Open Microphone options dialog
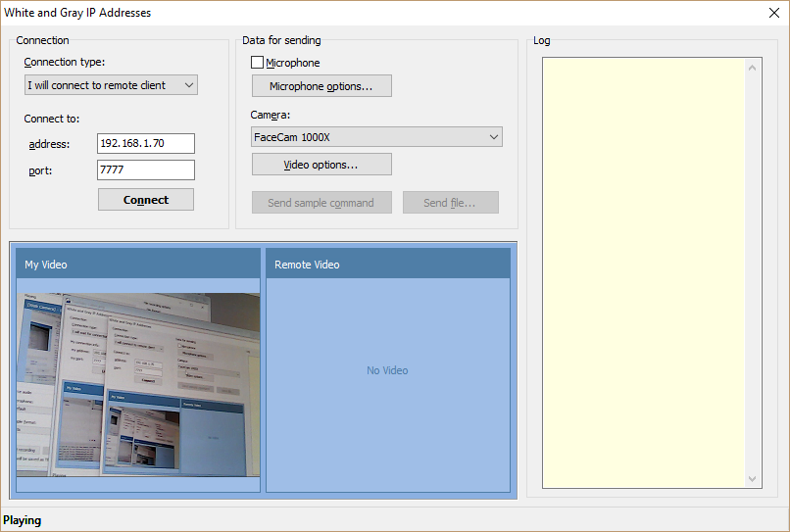 click(321, 86)
